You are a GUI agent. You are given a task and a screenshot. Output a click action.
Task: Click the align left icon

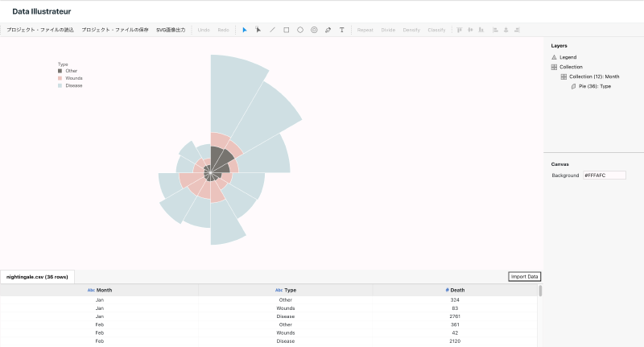click(495, 30)
